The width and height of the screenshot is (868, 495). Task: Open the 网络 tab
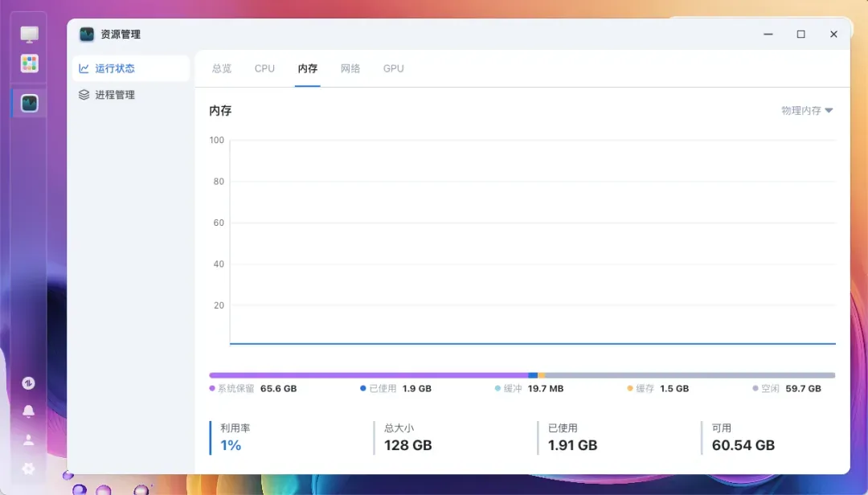pos(350,68)
